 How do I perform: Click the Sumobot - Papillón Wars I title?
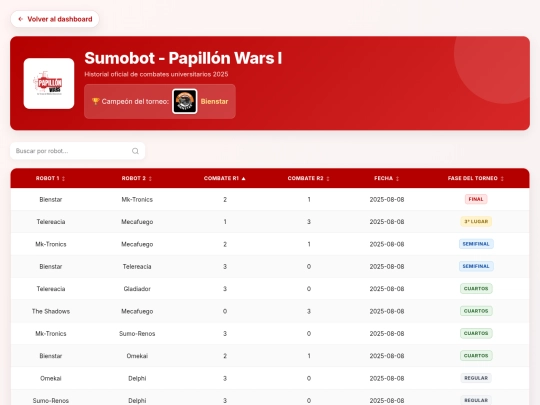click(x=183, y=58)
